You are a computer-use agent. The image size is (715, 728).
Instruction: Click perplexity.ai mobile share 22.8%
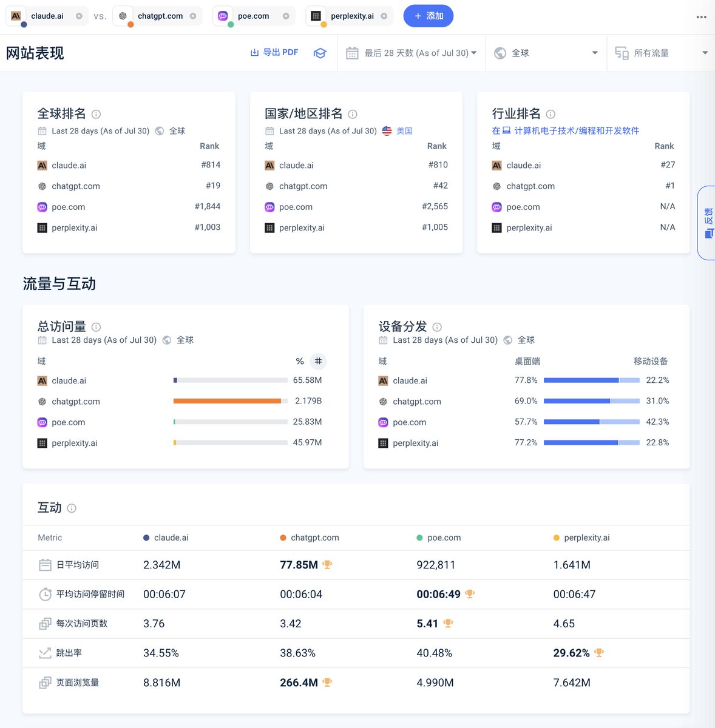(x=657, y=443)
